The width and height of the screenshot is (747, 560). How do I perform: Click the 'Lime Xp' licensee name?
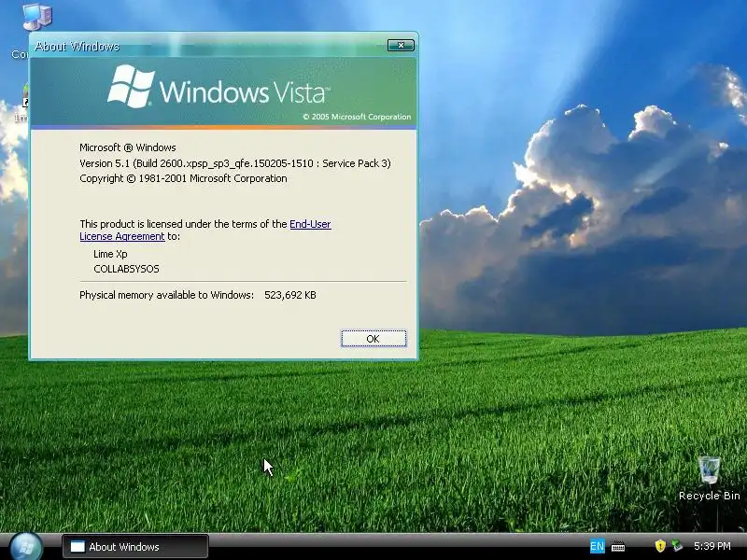[x=110, y=254]
